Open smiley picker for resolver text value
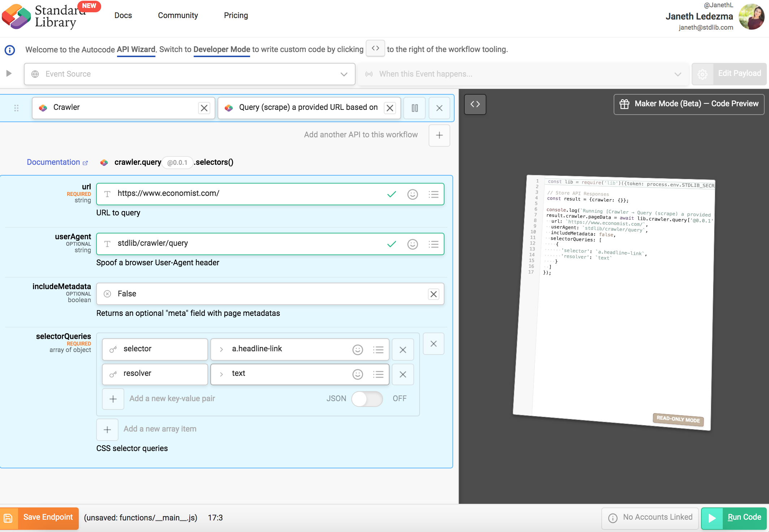The image size is (769, 532). pos(358,374)
